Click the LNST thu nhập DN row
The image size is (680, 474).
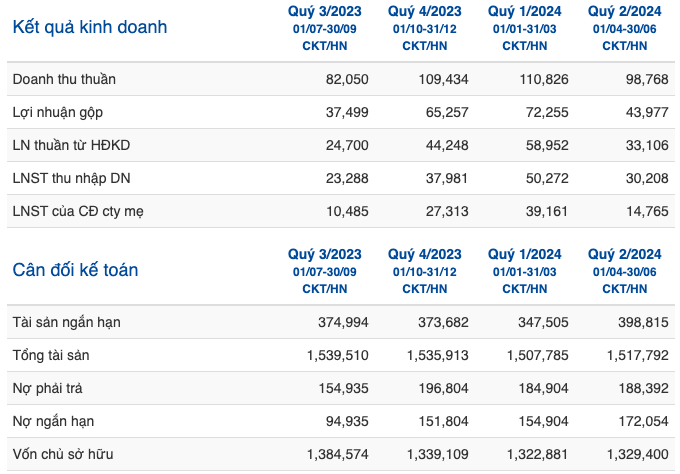(341, 178)
